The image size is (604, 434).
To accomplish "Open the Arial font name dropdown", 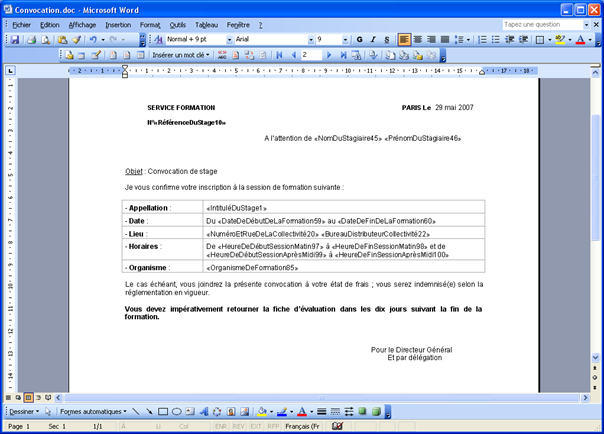I will click(x=270, y=40).
